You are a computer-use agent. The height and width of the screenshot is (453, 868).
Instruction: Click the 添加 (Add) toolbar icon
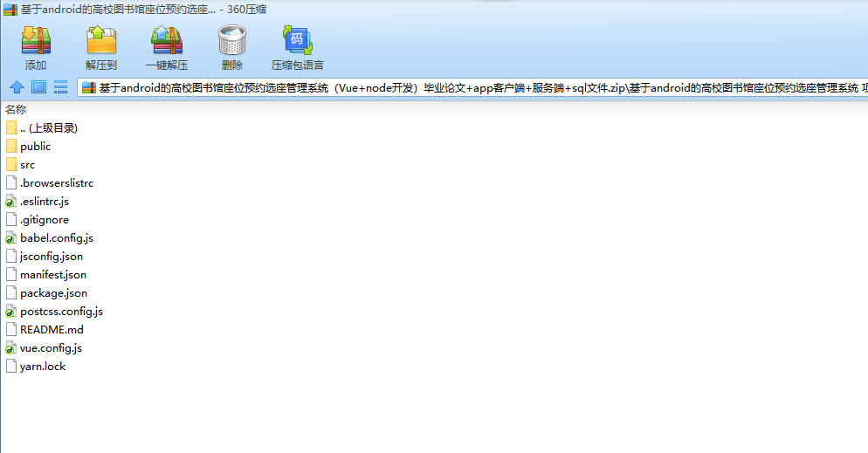(36, 41)
